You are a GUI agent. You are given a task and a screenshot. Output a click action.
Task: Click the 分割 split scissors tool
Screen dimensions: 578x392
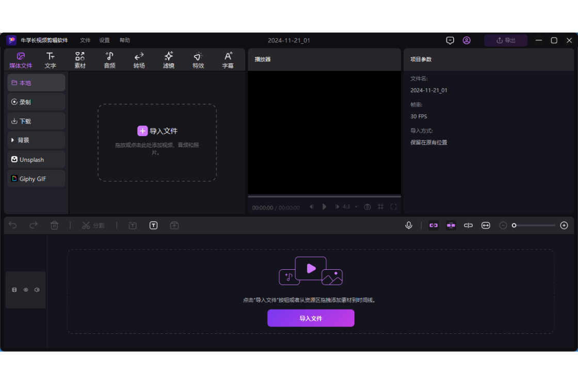click(x=93, y=225)
